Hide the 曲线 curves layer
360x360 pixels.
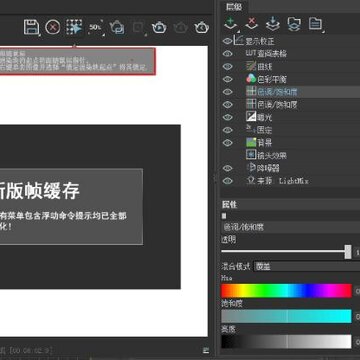[x=227, y=66]
